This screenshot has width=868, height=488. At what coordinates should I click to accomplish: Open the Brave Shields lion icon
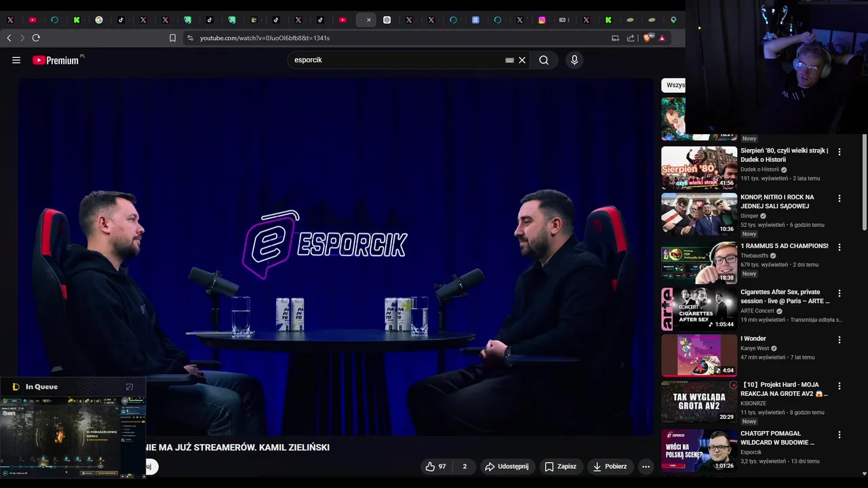click(648, 38)
